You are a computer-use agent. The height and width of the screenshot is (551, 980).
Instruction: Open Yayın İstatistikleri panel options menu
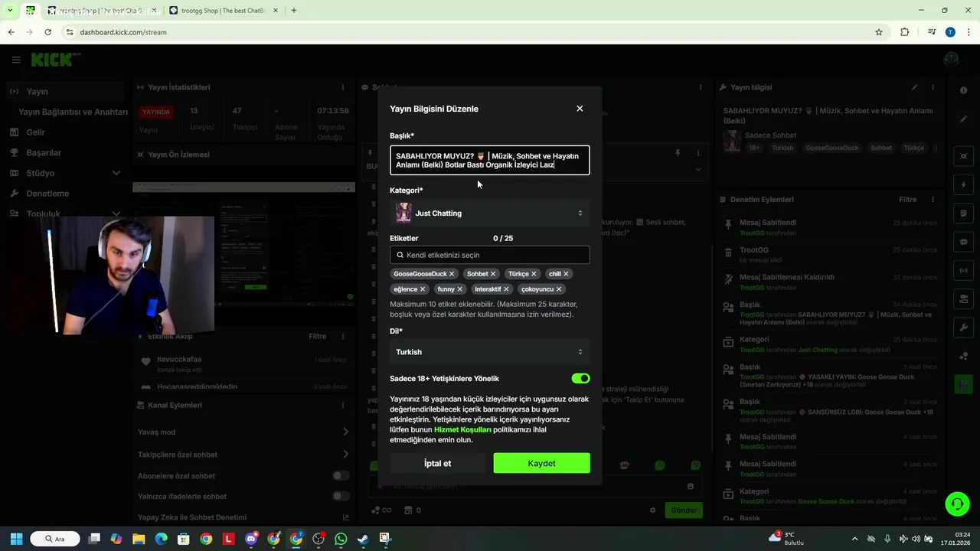coord(343,88)
